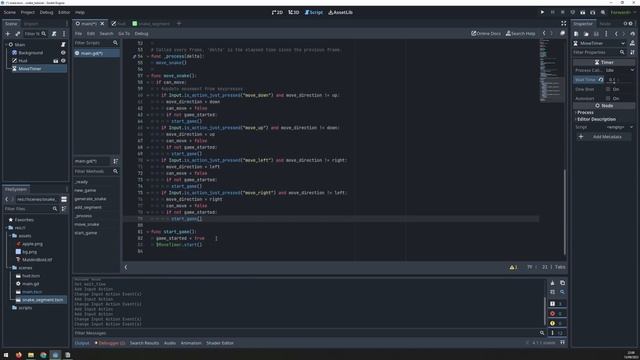Screen dimensions: 640x360
Task: Jump to move_snake in methods list
Action: [x=87, y=224]
